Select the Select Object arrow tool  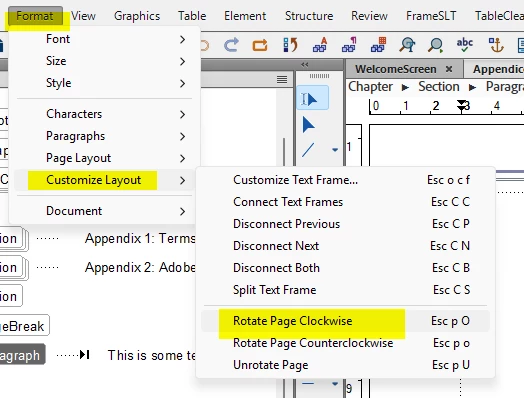tap(308, 125)
